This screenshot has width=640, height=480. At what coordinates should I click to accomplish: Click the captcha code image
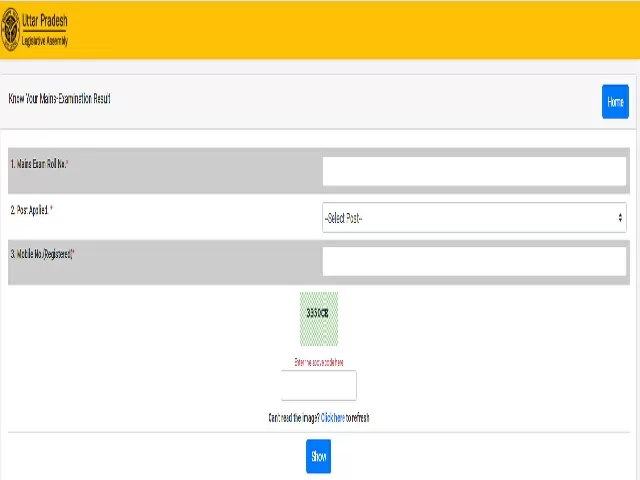pyautogui.click(x=319, y=319)
